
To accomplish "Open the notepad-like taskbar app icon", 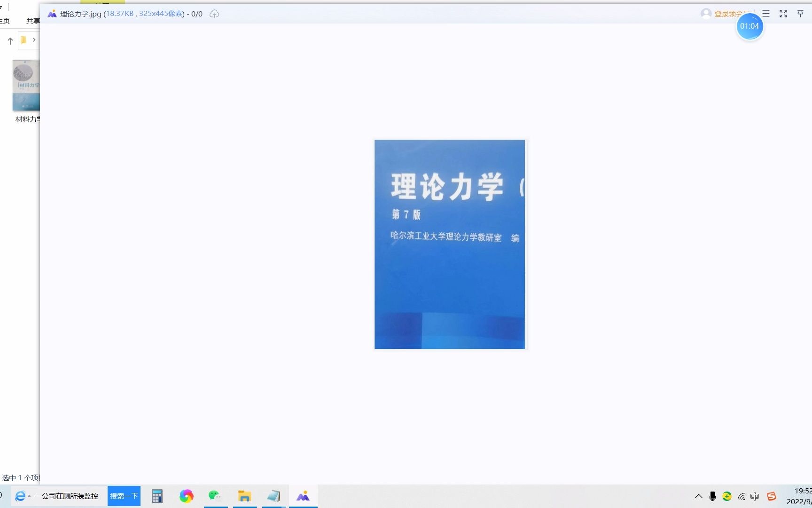I will click(x=273, y=496).
